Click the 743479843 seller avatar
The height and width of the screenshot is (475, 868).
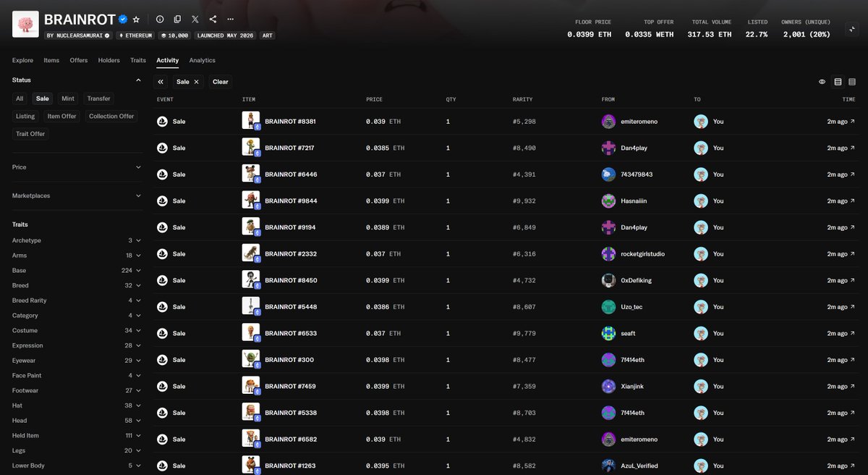click(x=608, y=175)
